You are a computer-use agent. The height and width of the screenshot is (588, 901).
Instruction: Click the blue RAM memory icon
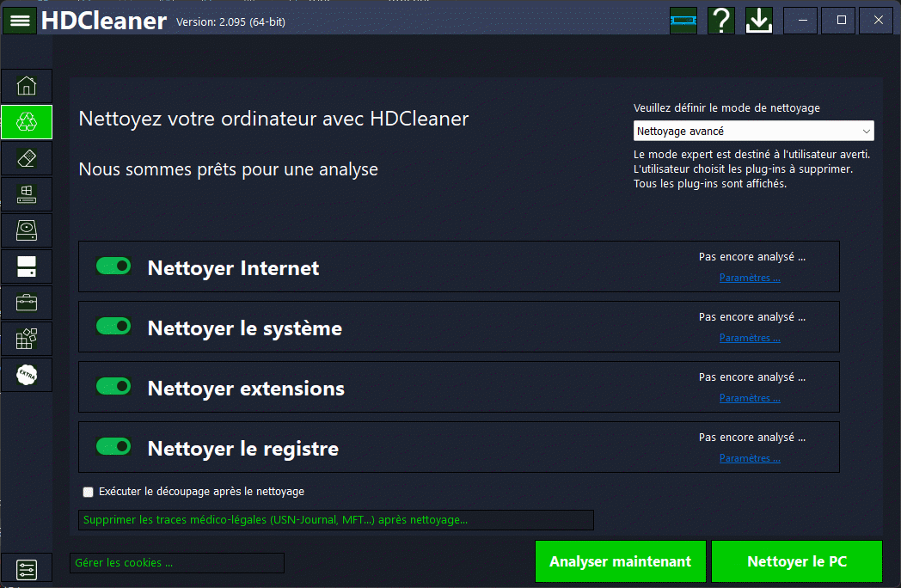click(683, 21)
